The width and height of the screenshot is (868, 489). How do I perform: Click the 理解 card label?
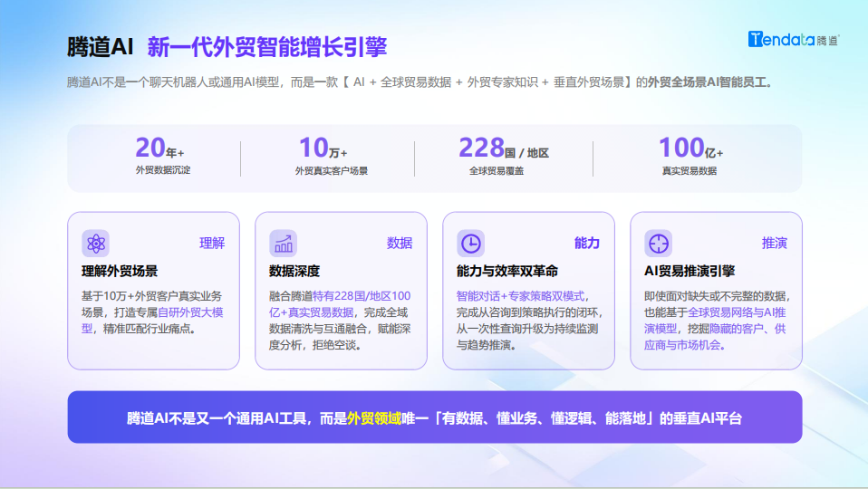point(212,243)
